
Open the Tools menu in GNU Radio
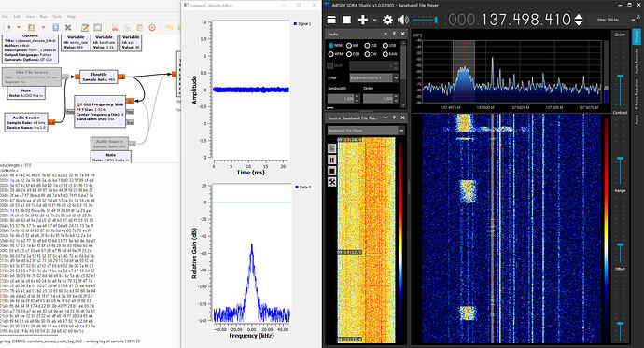click(57, 17)
